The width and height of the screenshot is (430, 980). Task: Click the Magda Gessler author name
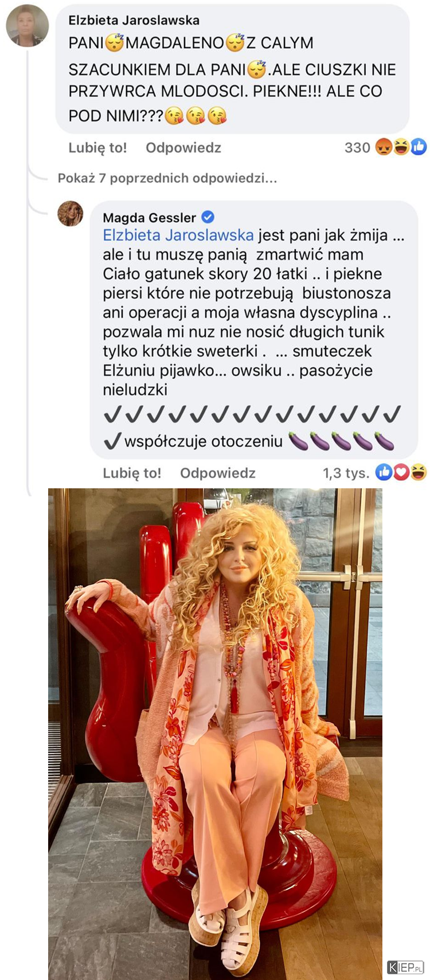click(150, 218)
